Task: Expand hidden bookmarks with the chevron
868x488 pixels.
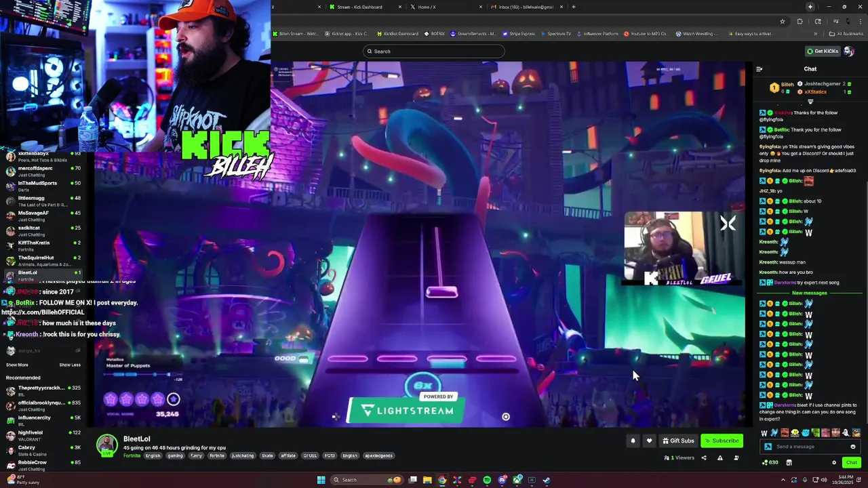Action: point(816,34)
